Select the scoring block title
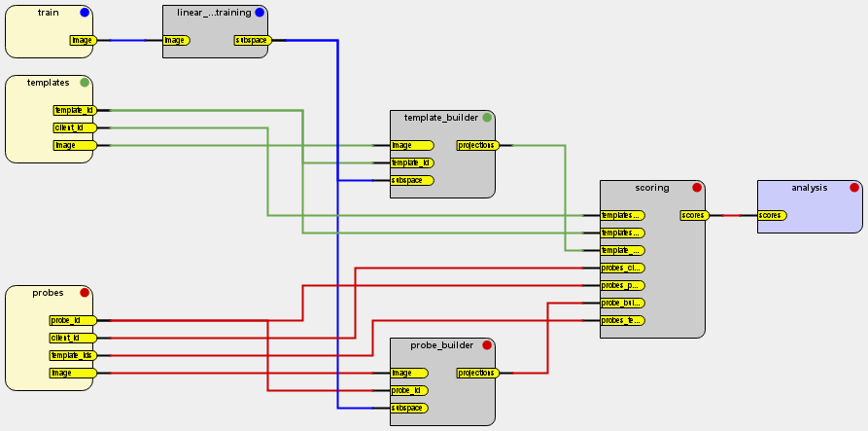Image resolution: width=868 pixels, height=431 pixels. (x=651, y=188)
